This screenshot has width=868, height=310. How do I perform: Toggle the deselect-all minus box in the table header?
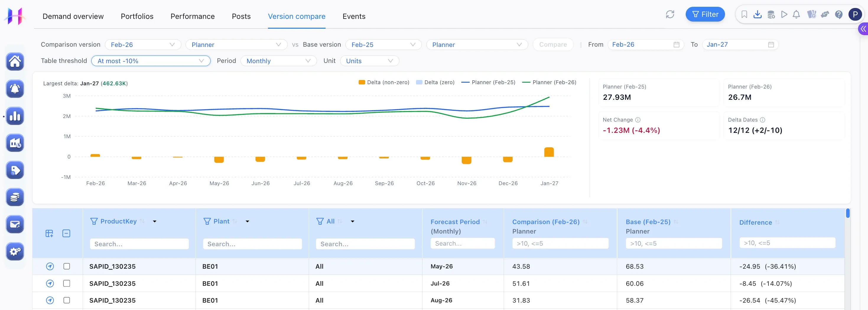[66, 234]
